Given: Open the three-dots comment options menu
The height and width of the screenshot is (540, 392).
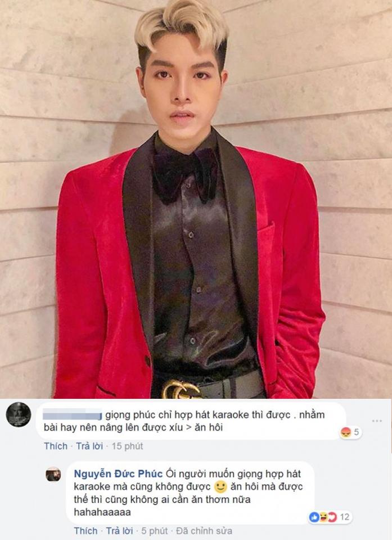Looking at the screenshot, I should tap(377, 421).
